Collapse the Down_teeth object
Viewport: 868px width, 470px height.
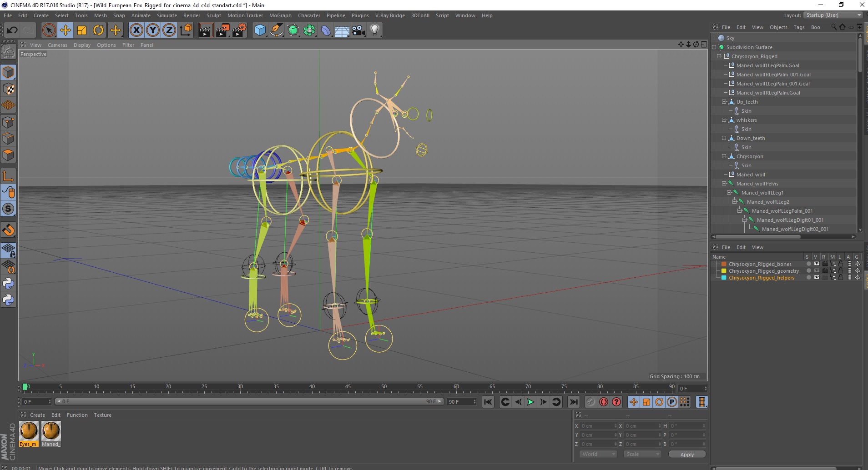tap(724, 138)
